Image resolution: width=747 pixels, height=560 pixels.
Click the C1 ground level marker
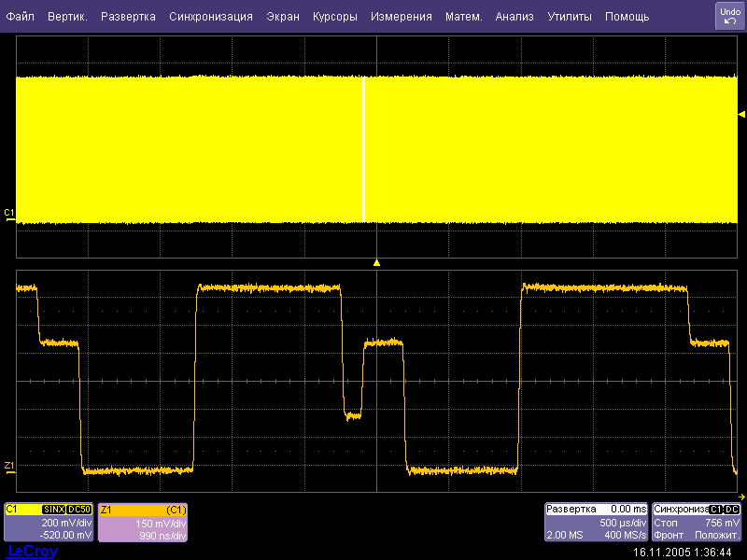click(x=9, y=214)
